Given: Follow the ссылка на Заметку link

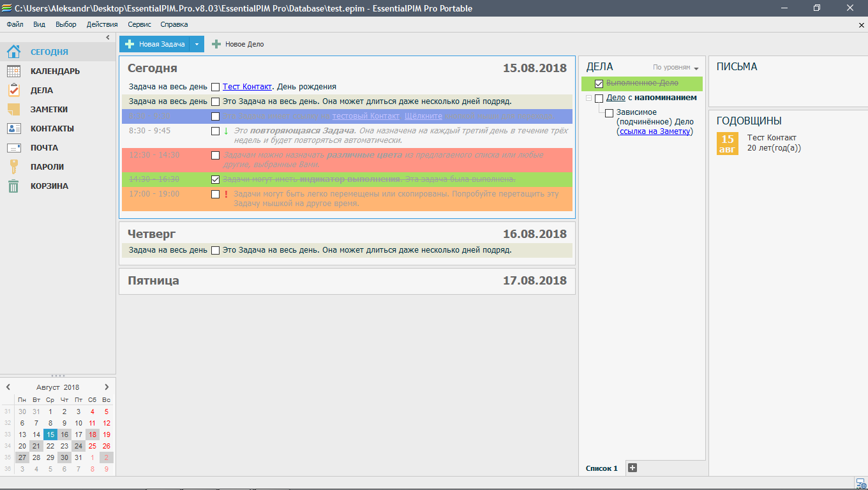Looking at the screenshot, I should pyautogui.click(x=655, y=131).
